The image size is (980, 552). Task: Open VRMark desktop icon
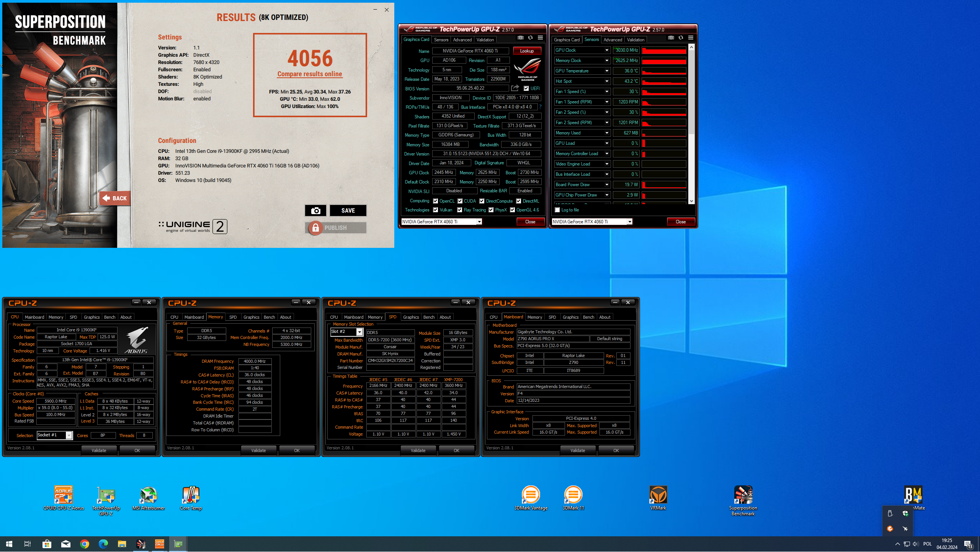point(658,499)
